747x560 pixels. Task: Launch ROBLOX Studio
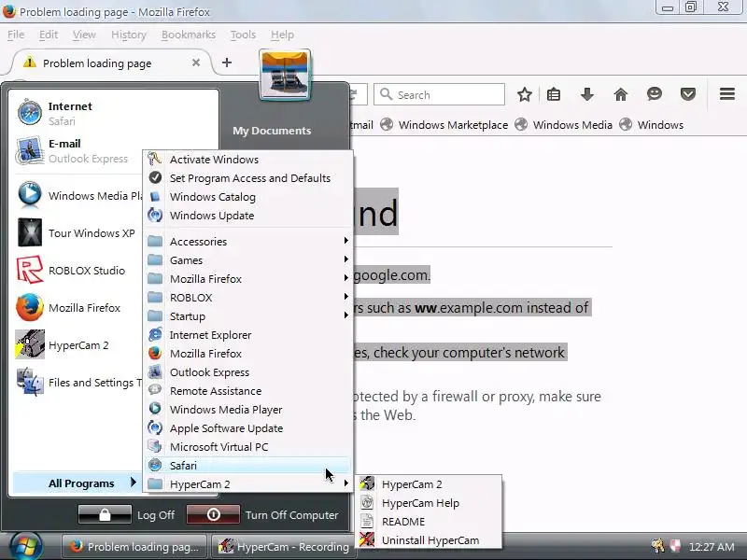(x=71, y=270)
